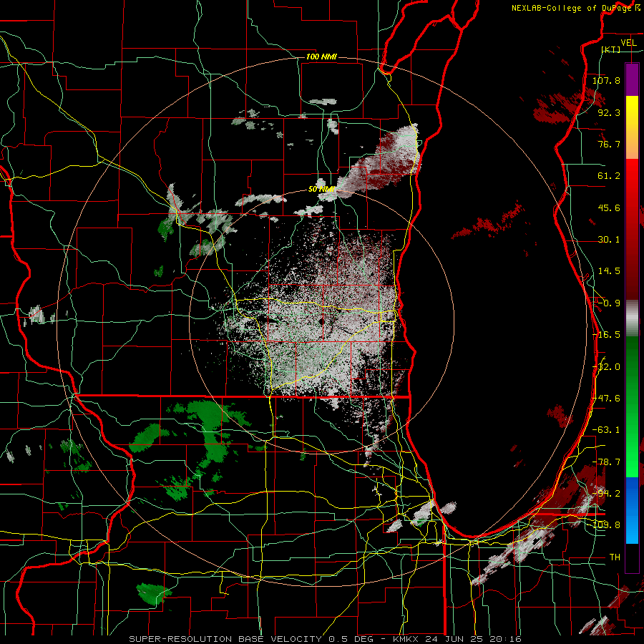
Task: Click the -63.1 value on velocity scale
Action: [x=606, y=430]
